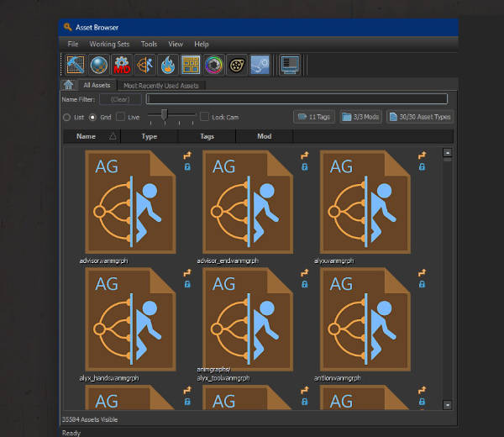
Task: Click lock icon beside alyx_hands.vanmgrph
Action: tap(187, 284)
